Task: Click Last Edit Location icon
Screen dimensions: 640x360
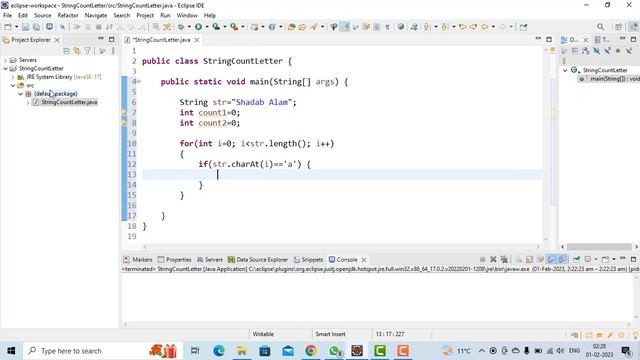Action: tap(463, 27)
